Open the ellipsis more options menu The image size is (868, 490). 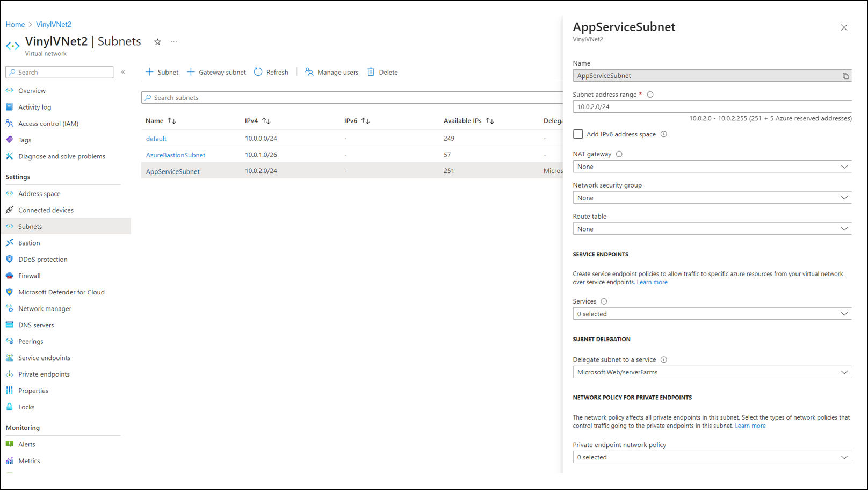[174, 42]
